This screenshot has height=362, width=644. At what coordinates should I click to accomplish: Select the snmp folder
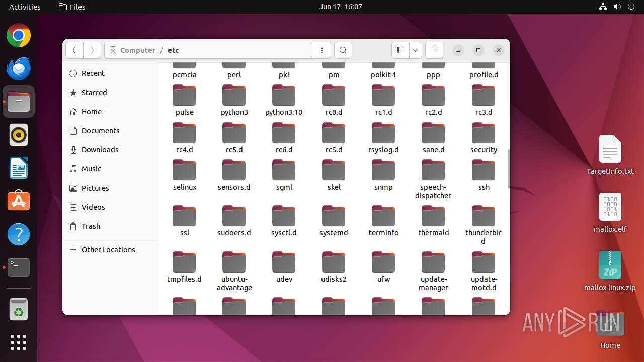coord(383,176)
